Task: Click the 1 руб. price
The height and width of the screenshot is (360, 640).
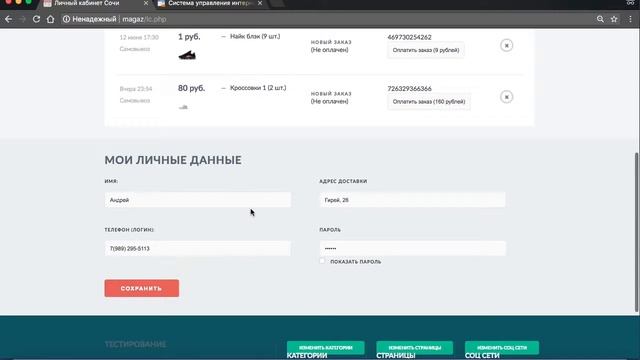Action: (x=189, y=37)
